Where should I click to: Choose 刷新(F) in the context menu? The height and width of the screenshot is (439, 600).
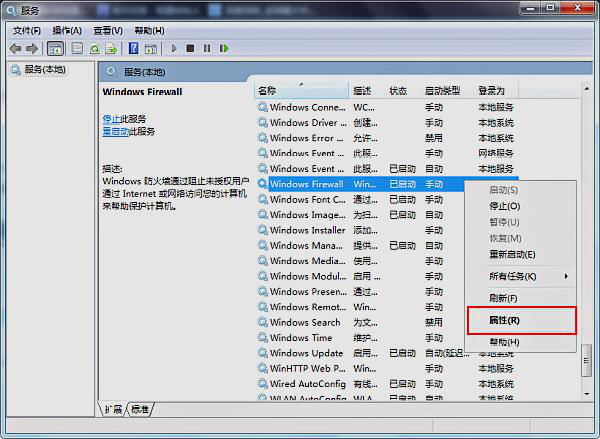[503, 298]
